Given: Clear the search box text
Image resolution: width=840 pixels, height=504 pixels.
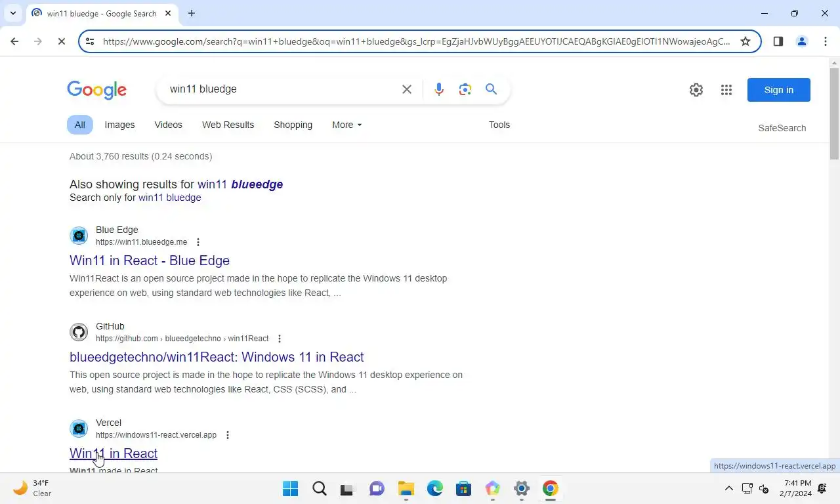Looking at the screenshot, I should tap(407, 89).
